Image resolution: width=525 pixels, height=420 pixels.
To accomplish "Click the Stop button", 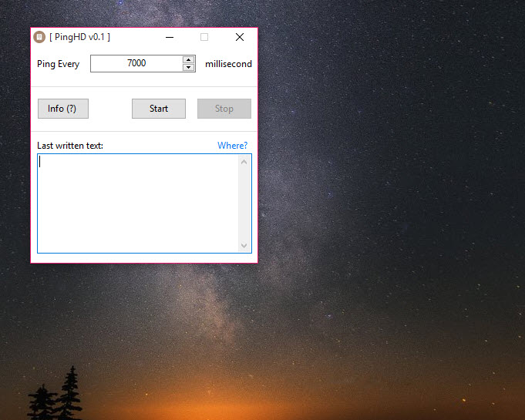I will click(x=224, y=109).
